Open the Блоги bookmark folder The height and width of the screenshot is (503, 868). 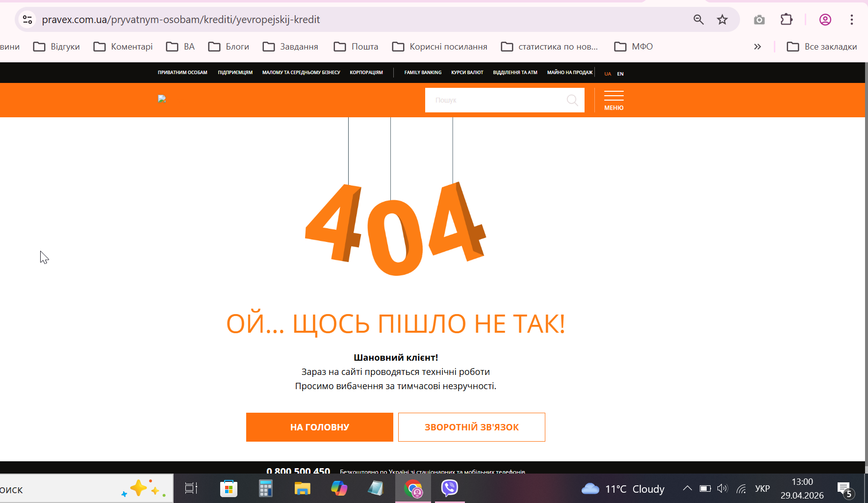[229, 47]
